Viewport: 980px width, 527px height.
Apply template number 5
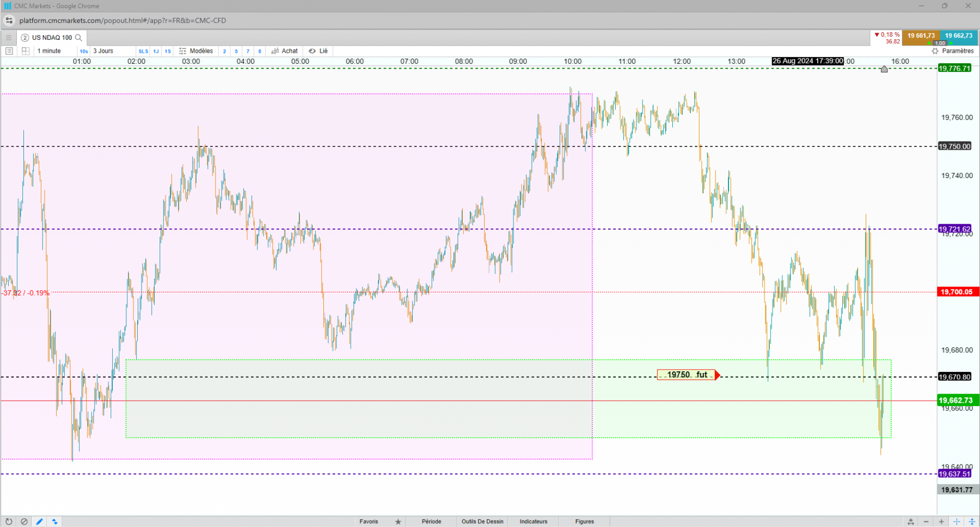coord(236,51)
